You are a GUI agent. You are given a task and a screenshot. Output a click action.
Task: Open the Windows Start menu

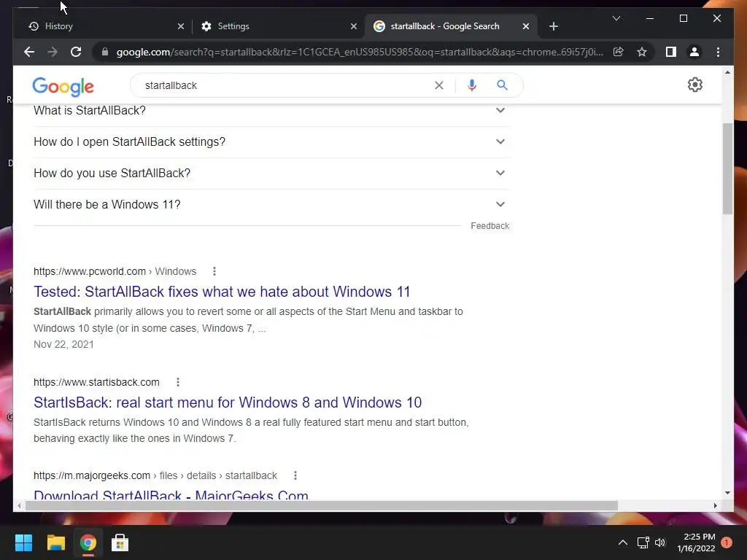pyautogui.click(x=23, y=542)
